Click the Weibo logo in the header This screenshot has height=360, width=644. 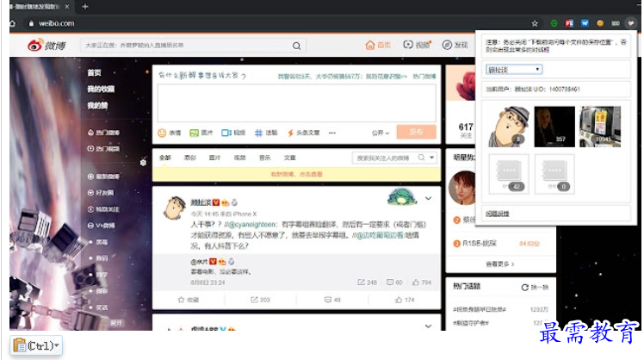click(46, 45)
